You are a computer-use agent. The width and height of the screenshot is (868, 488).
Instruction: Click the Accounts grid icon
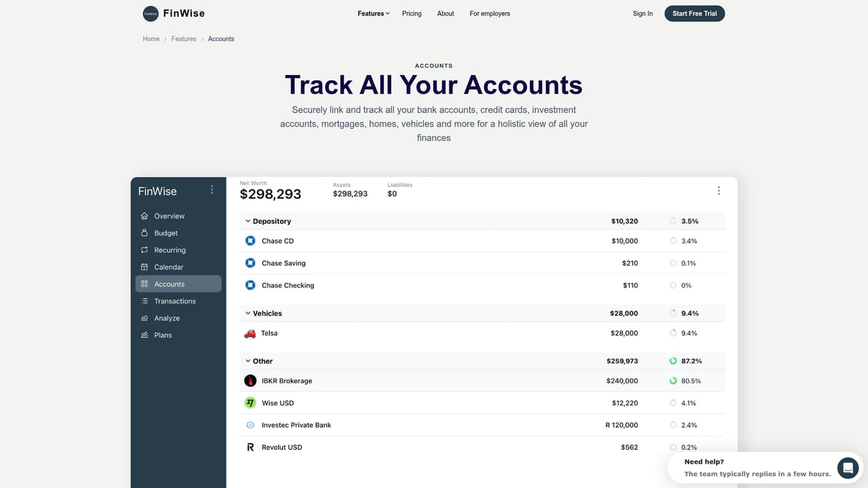[x=144, y=284]
